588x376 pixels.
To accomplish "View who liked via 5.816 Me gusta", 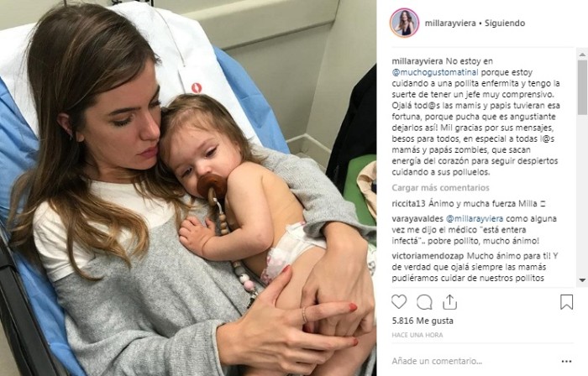I will [x=423, y=321].
